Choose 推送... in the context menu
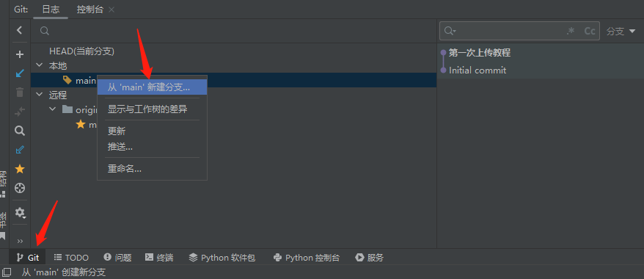The height and width of the screenshot is (279, 644). [152, 147]
